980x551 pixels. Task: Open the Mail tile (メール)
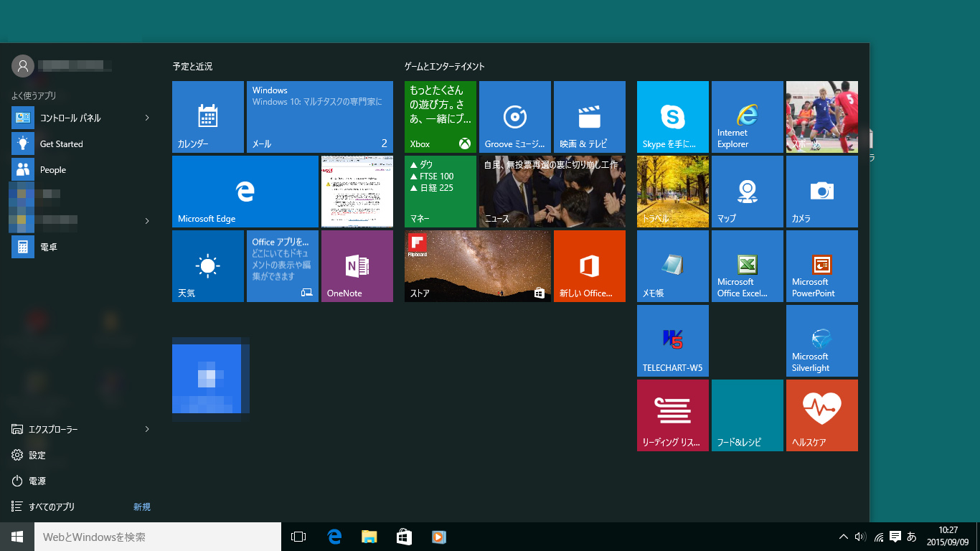320,117
